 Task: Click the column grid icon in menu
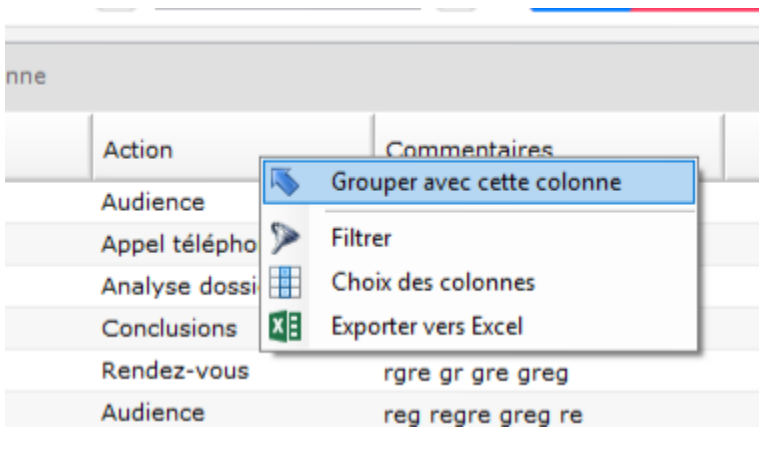point(284,283)
